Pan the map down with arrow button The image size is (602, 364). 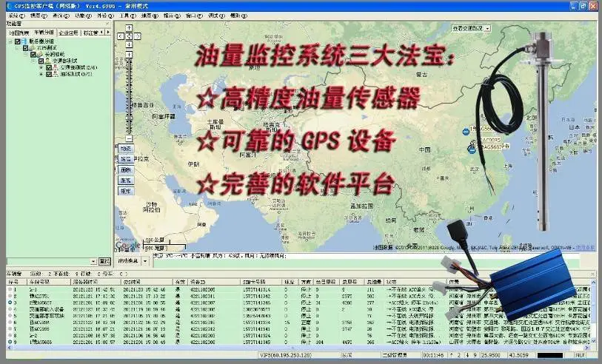point(129,44)
